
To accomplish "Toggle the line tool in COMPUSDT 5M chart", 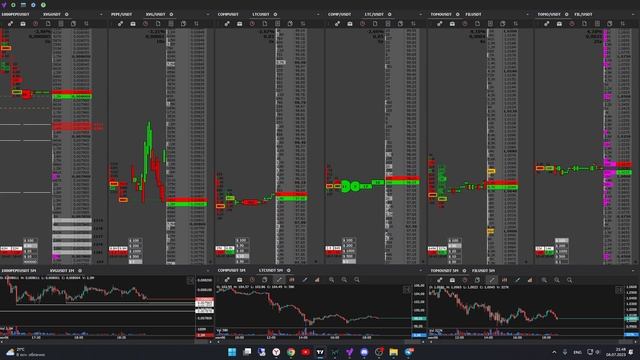I will coord(279,280).
